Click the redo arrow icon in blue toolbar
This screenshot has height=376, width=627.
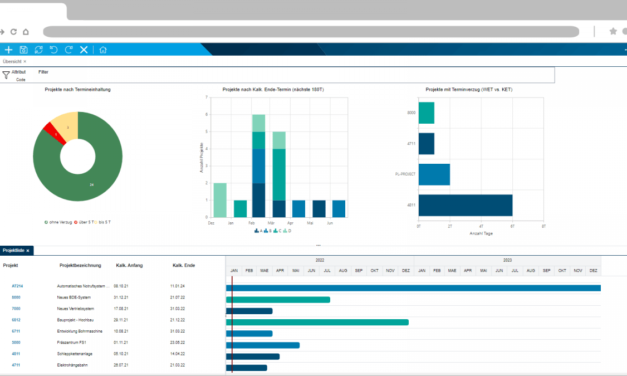(x=69, y=50)
